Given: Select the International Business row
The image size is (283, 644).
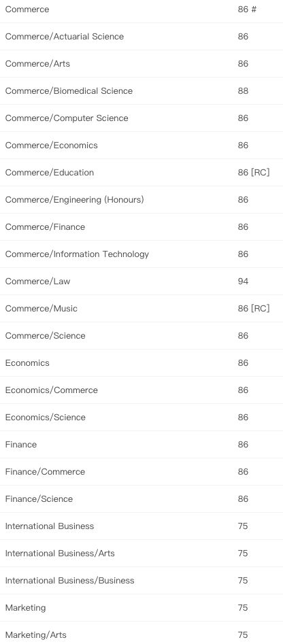Looking at the screenshot, I should click(x=141, y=526).
